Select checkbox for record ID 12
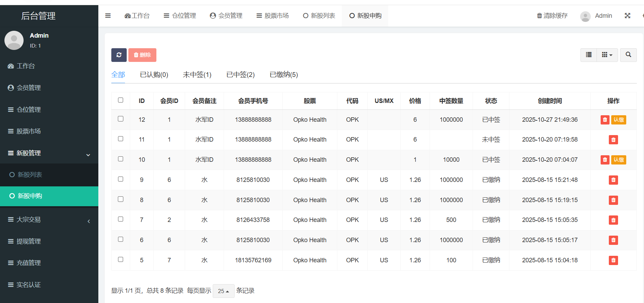The width and height of the screenshot is (644, 303). 121,119
